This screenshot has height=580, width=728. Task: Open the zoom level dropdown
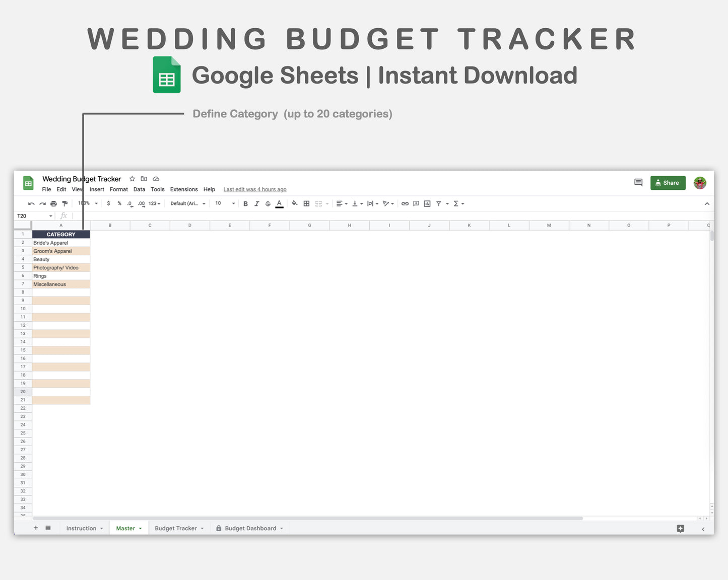coord(87,203)
